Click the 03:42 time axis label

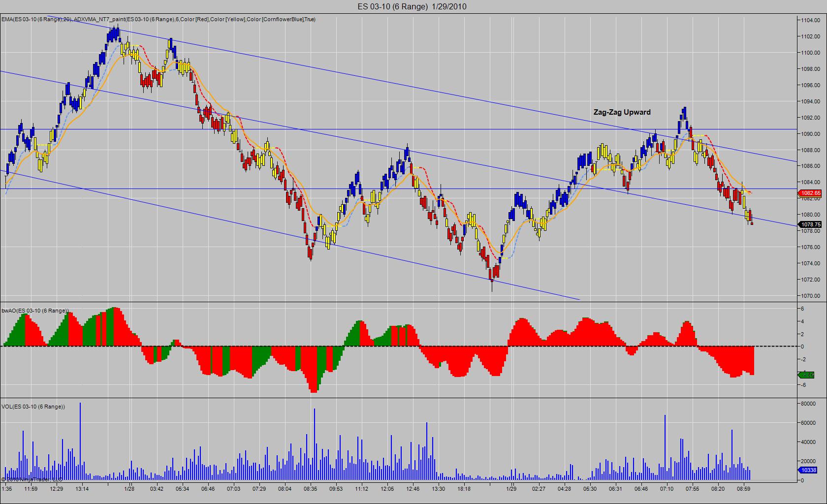(157, 489)
